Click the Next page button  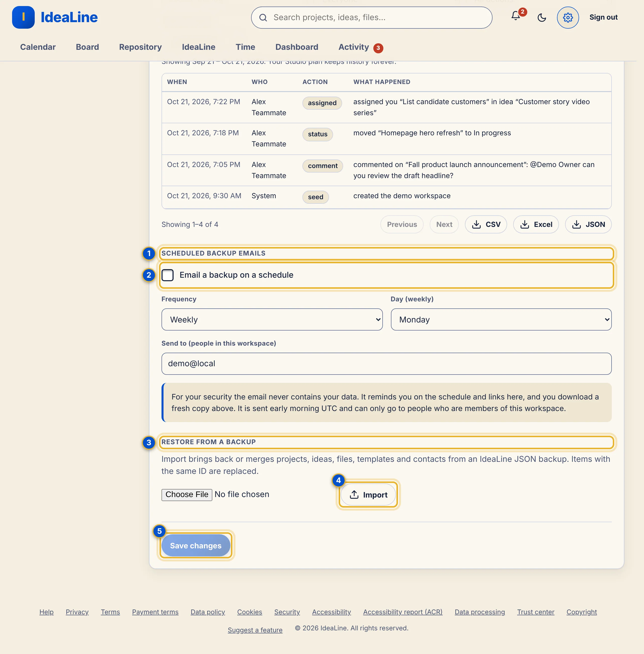444,224
